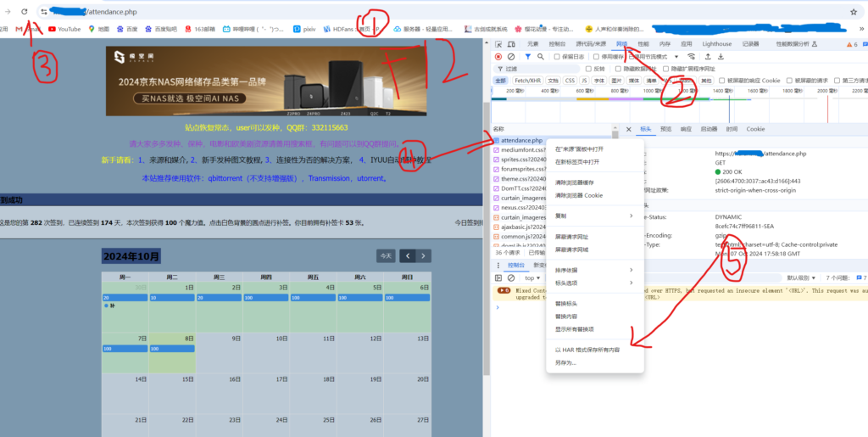
Task: Expand the 排序依据 submenu
Action: tap(595, 270)
